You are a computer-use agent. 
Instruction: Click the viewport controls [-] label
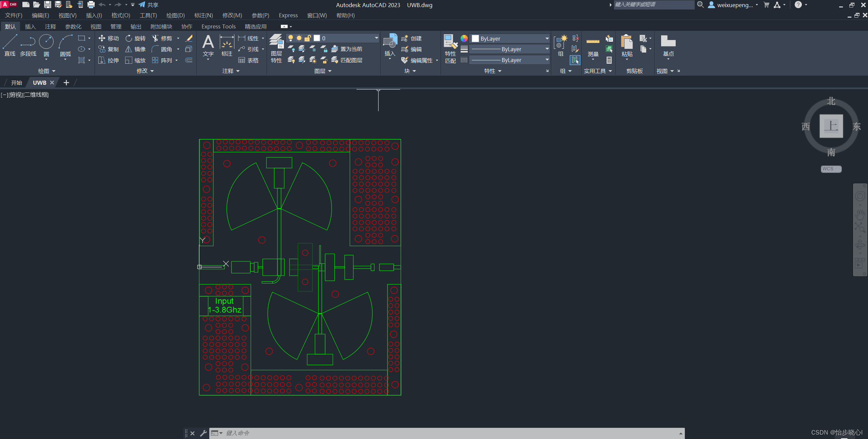coord(4,95)
